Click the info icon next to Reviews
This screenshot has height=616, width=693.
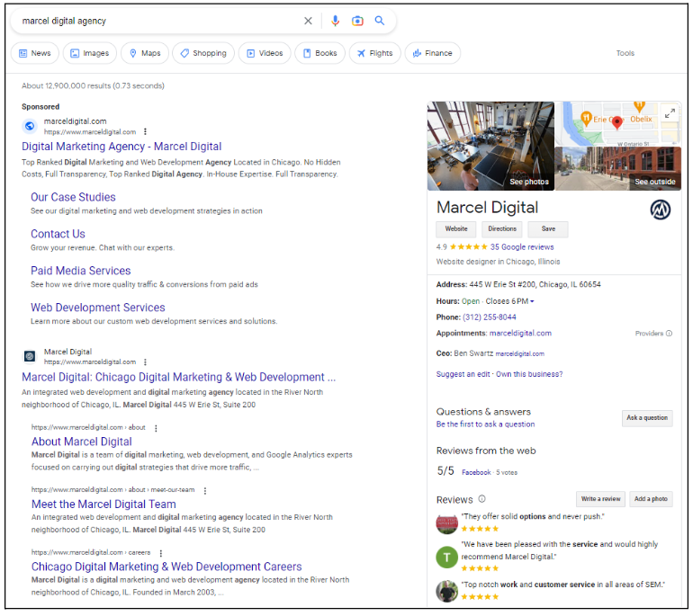[481, 499]
